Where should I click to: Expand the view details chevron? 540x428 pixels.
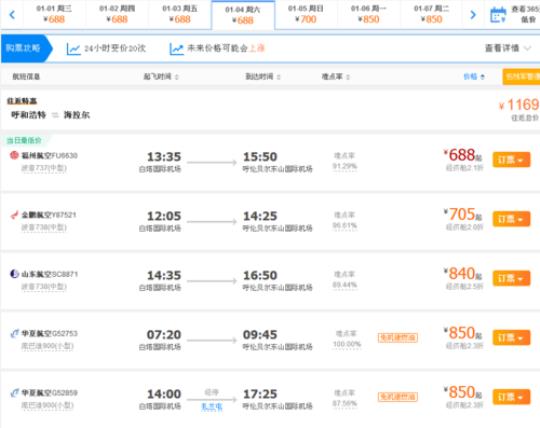pos(527,48)
